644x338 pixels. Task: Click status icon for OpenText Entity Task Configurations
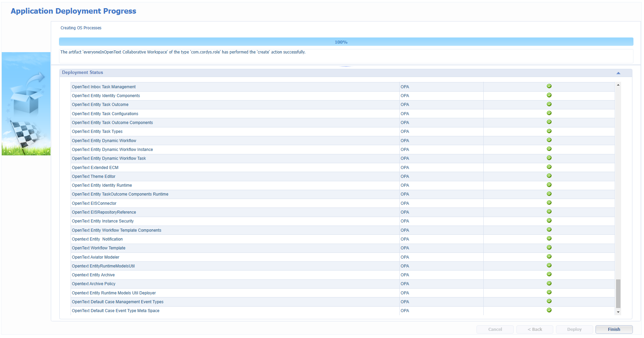[x=549, y=113]
